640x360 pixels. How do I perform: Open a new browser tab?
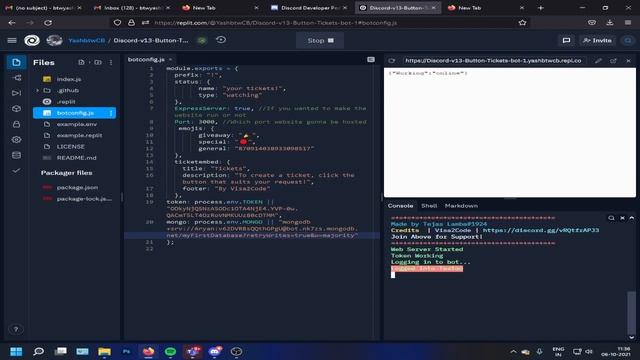click(x=540, y=8)
